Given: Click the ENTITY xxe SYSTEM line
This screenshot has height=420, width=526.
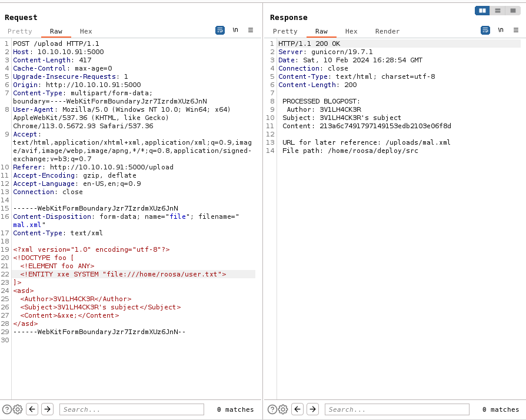Looking at the screenshot, I should click(x=123, y=274).
